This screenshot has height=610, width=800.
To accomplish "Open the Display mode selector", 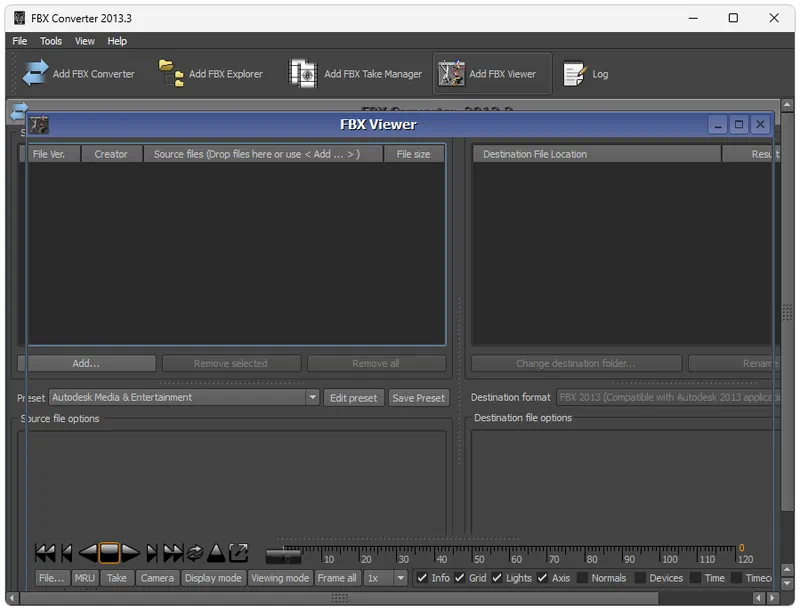I will pos(213,578).
